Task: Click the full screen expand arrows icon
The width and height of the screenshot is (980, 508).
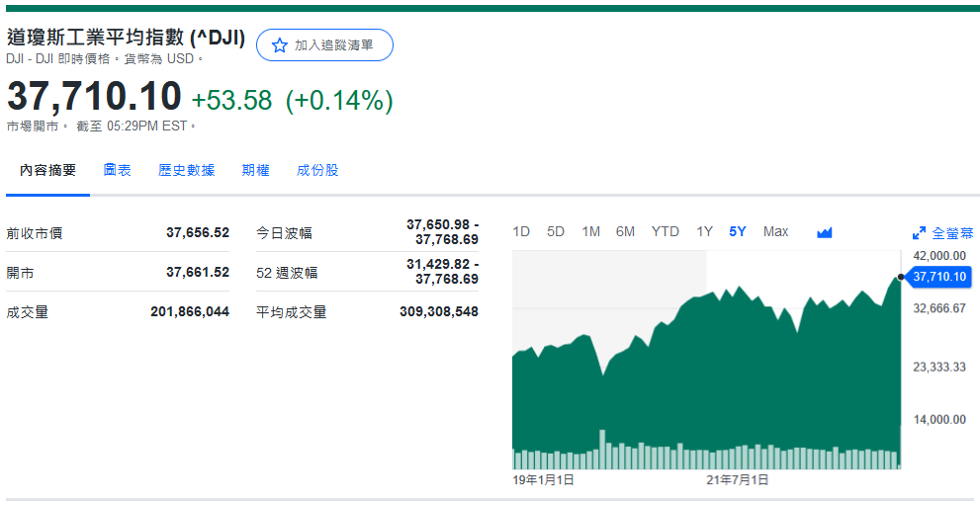Action: click(x=919, y=233)
